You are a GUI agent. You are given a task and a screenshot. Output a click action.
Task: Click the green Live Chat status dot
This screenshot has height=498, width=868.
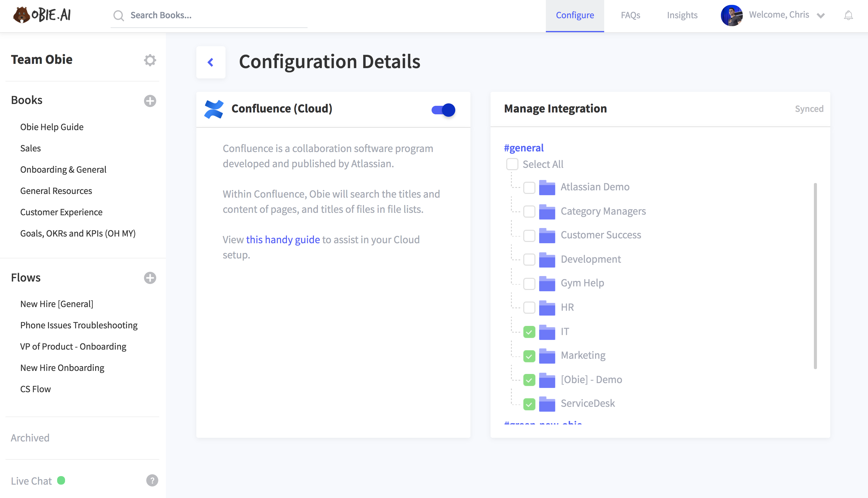point(61,480)
